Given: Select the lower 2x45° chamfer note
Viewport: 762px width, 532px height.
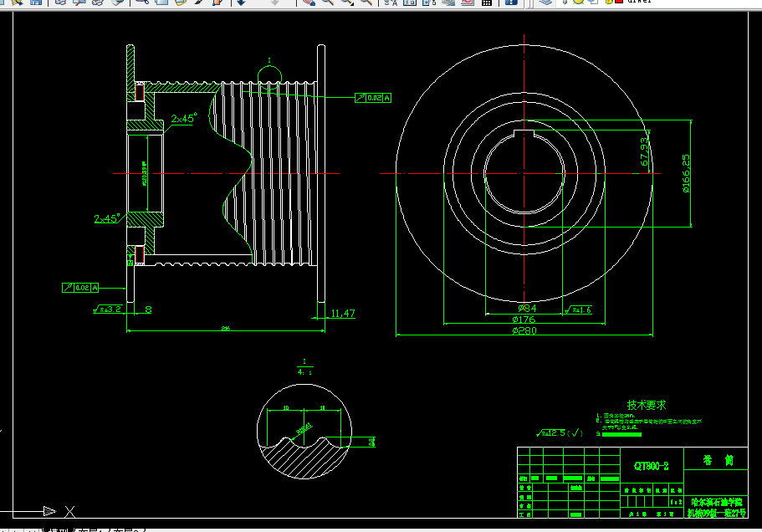Looking at the screenshot, I should (107, 218).
